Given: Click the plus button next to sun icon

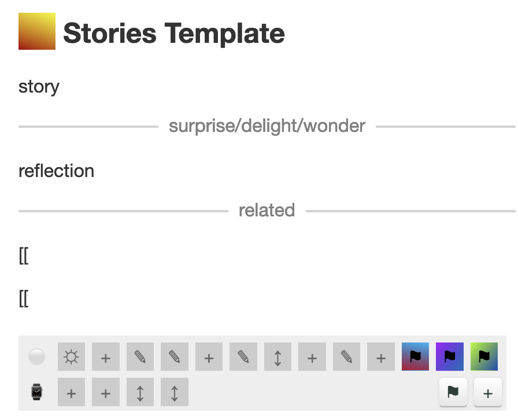Looking at the screenshot, I should [x=106, y=357].
